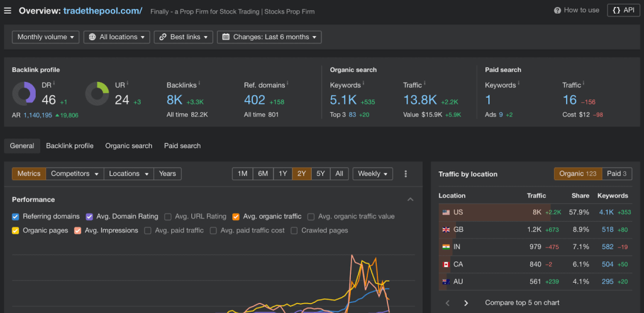Click organic Keywords value 5.1K
The width and height of the screenshot is (644, 313).
click(343, 100)
